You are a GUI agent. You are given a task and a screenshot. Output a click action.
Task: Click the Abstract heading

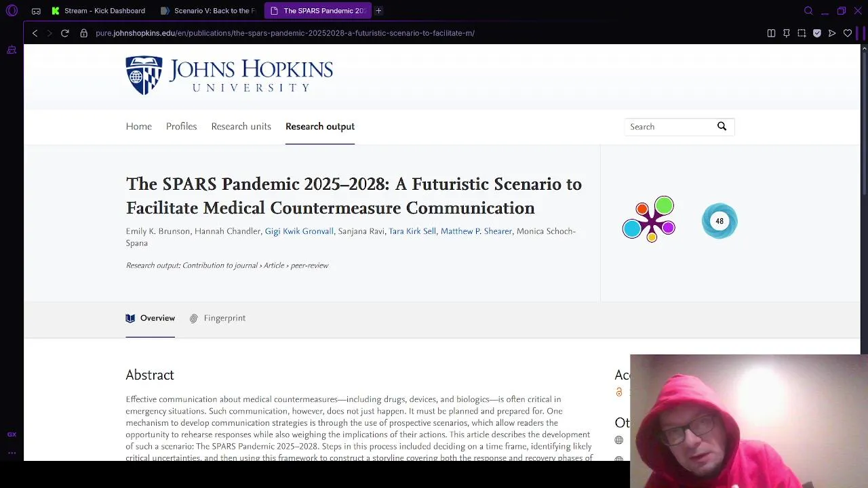[x=150, y=375]
